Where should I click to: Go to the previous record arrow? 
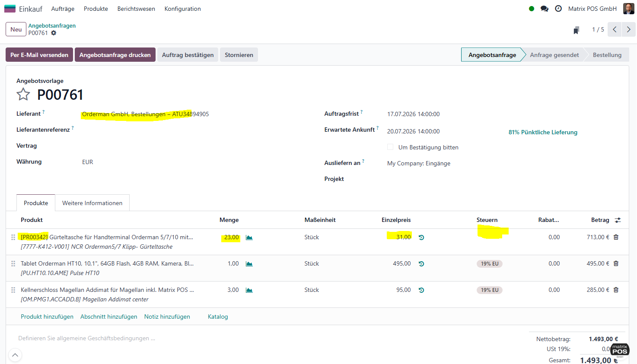tap(615, 29)
